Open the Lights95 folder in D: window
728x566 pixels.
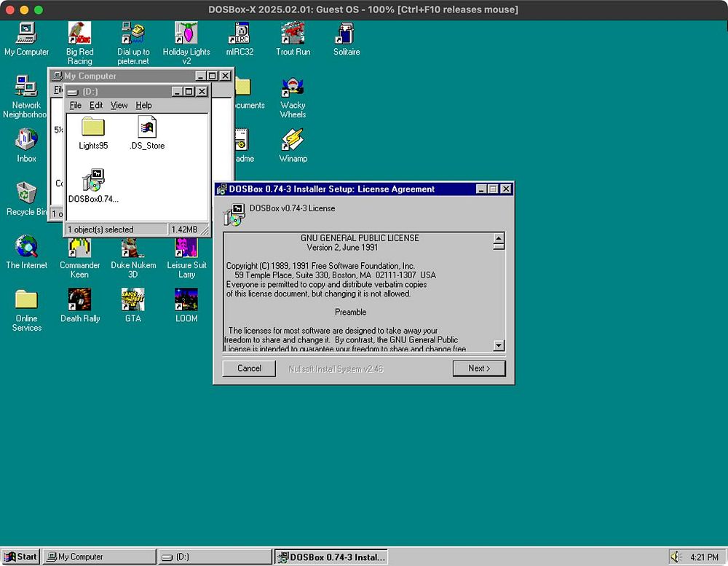coord(93,128)
